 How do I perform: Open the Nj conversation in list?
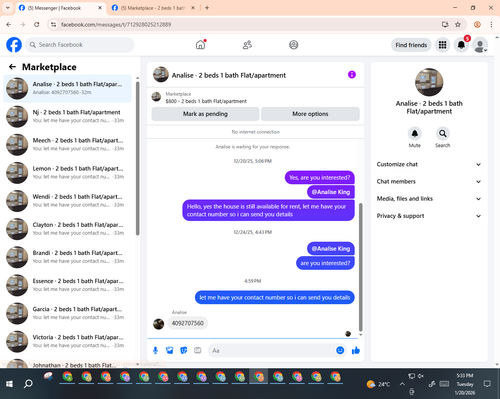click(x=67, y=116)
